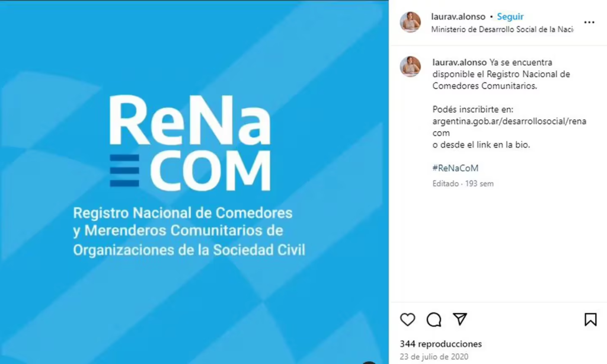View the 344 reproducciones count

point(440,344)
